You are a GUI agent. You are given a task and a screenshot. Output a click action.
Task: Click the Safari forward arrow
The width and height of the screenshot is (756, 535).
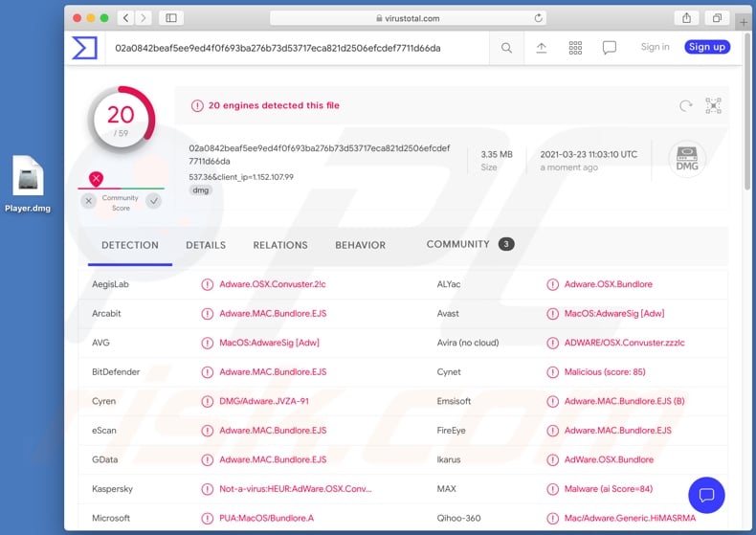tap(144, 18)
